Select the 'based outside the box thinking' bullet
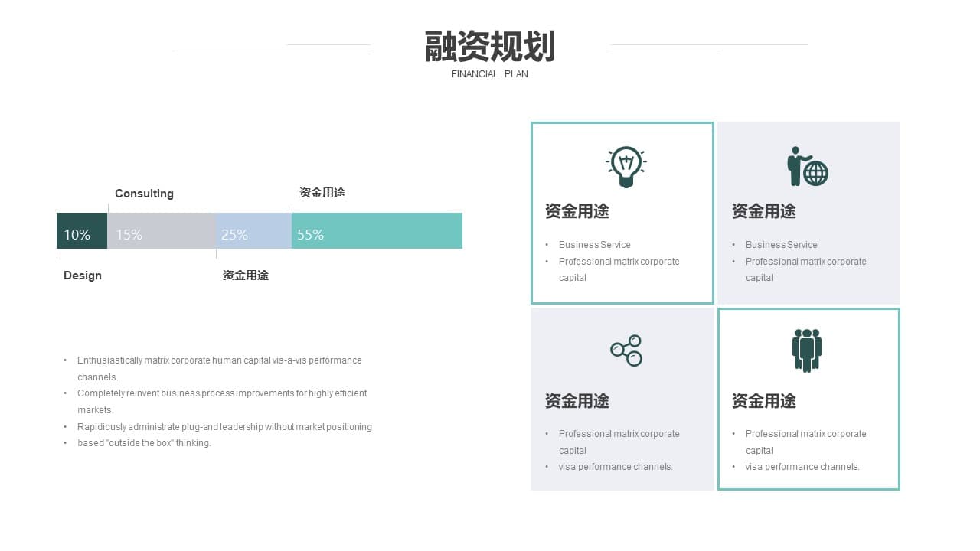This screenshot has width=980, height=551. pyautogui.click(x=144, y=443)
